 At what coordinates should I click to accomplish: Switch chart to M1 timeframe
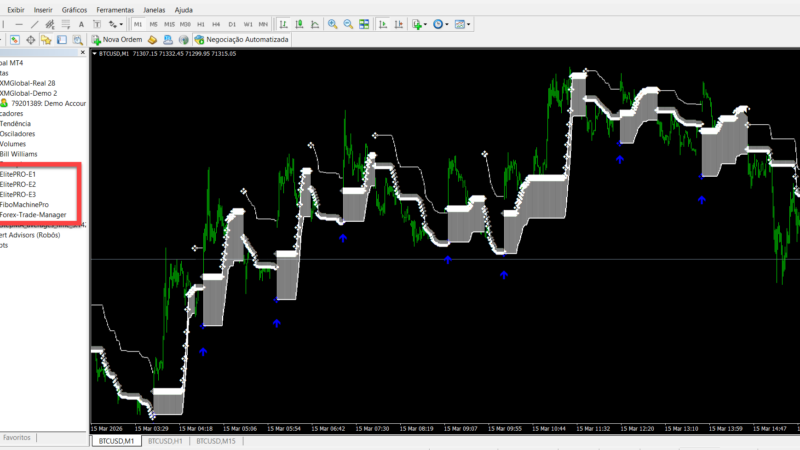point(138,24)
